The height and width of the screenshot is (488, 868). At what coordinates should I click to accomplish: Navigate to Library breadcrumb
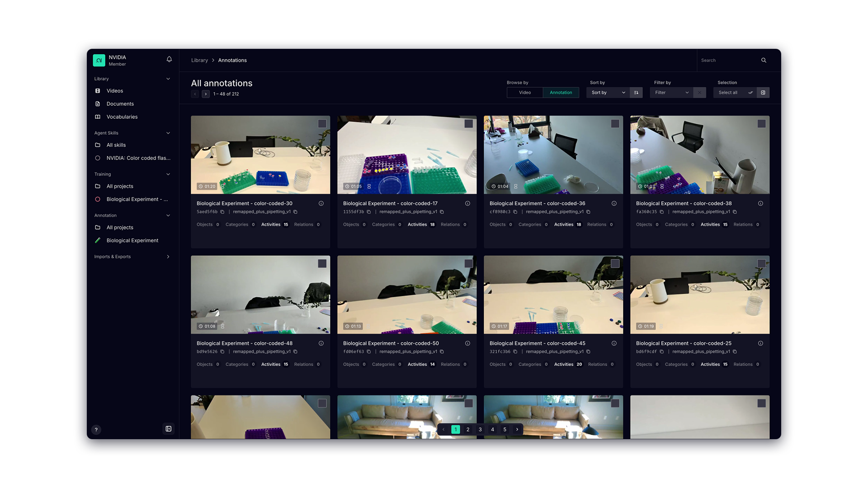tap(199, 60)
